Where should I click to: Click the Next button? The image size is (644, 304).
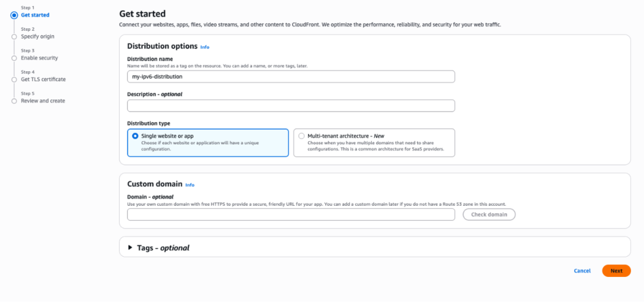click(616, 271)
